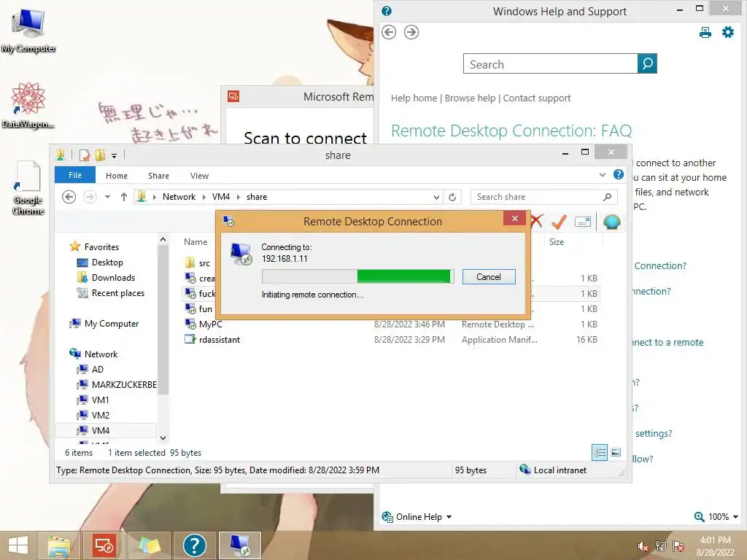Image resolution: width=747 pixels, height=560 pixels.
Task: Go up one folder level
Action: 124,197
